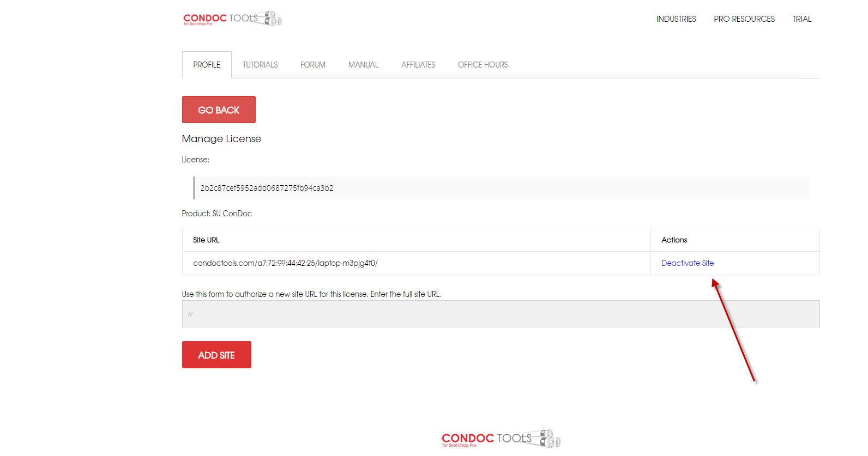The width and height of the screenshot is (868, 456).
Task: Select the Office Hours tab
Action: point(483,65)
